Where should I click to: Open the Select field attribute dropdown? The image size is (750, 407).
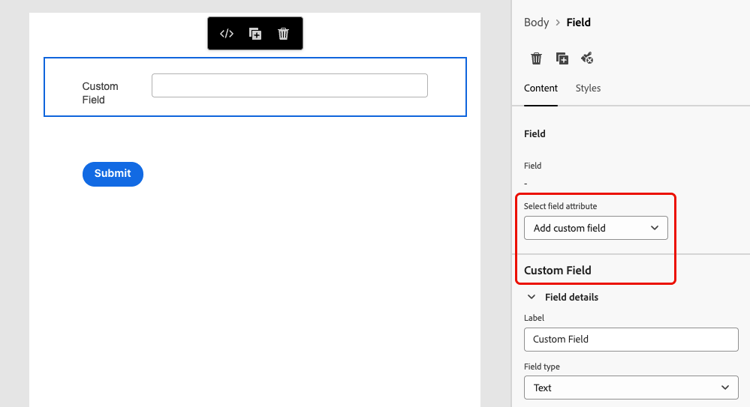point(595,228)
